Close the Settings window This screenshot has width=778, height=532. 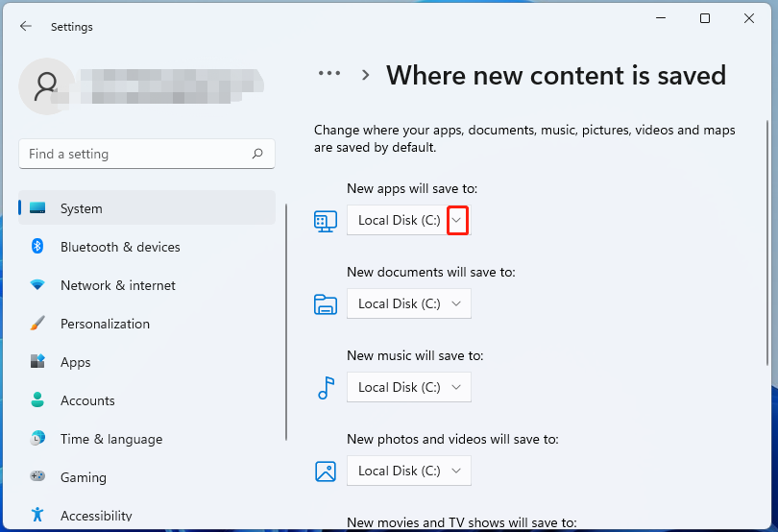click(749, 18)
